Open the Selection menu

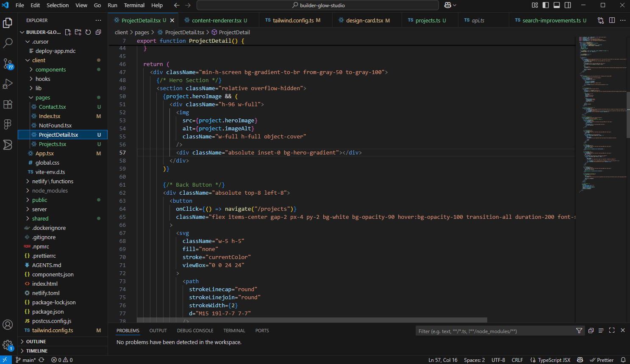58,5
